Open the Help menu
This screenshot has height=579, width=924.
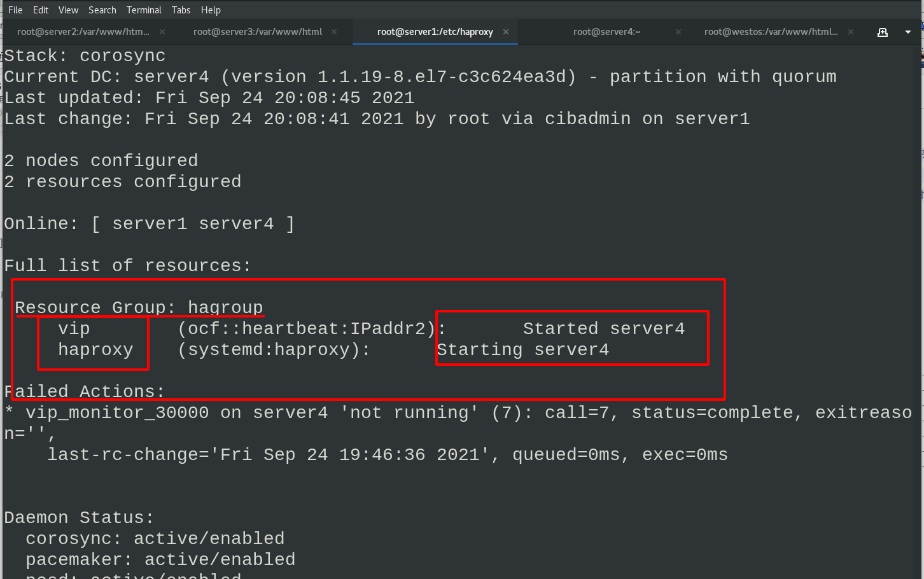(211, 10)
